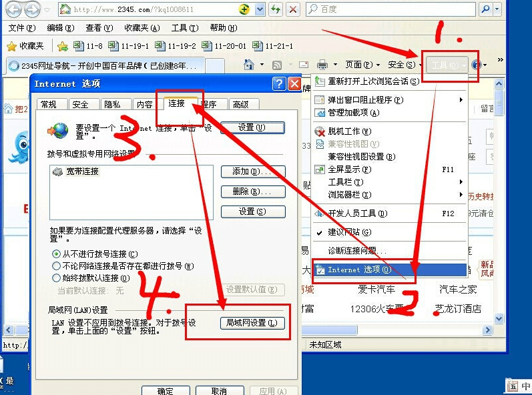Open the 11-8 favorites bookmark

(88, 46)
